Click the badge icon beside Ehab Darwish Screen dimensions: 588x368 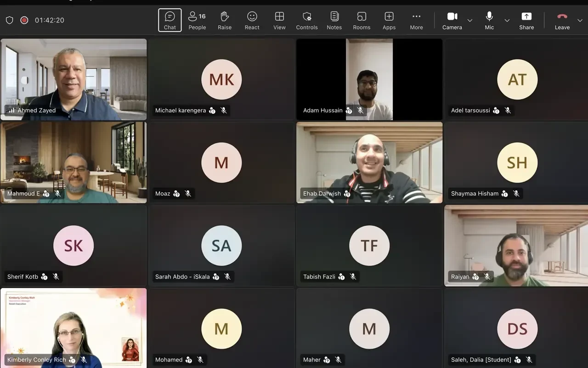[x=347, y=194]
